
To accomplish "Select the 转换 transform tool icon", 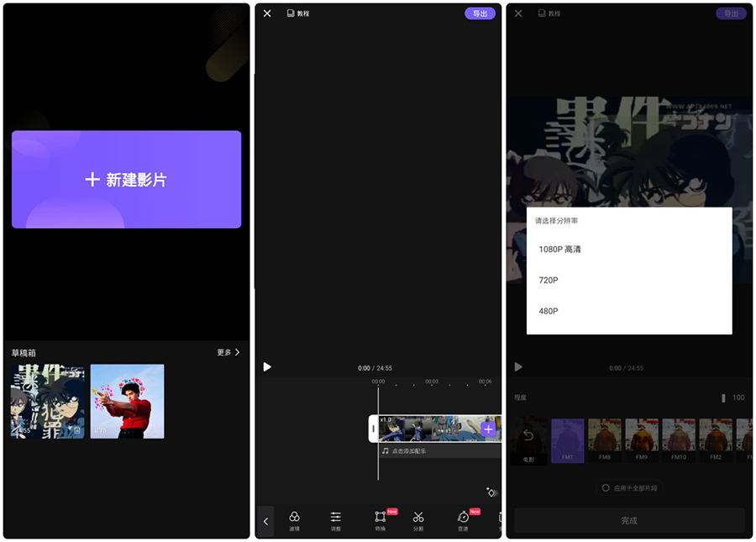I will [381, 520].
